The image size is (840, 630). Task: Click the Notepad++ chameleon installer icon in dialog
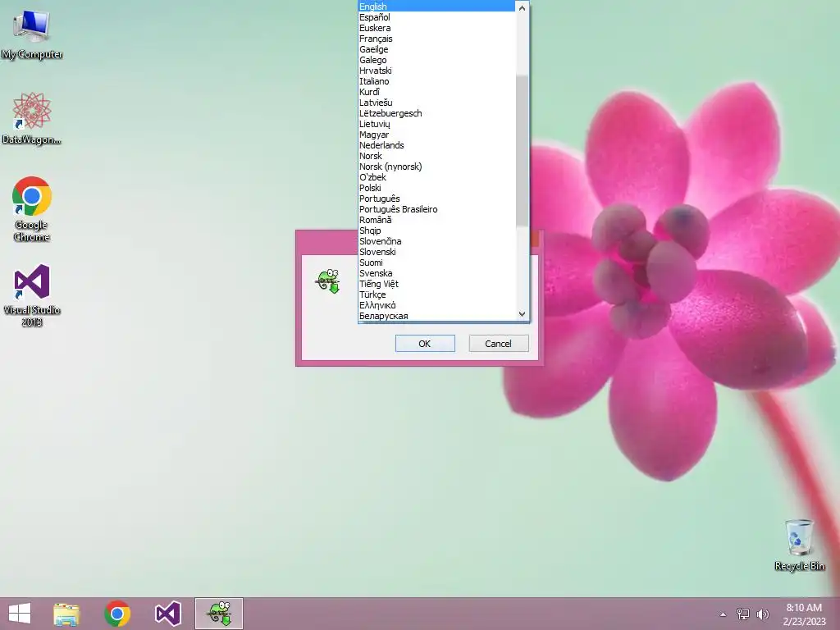click(328, 281)
